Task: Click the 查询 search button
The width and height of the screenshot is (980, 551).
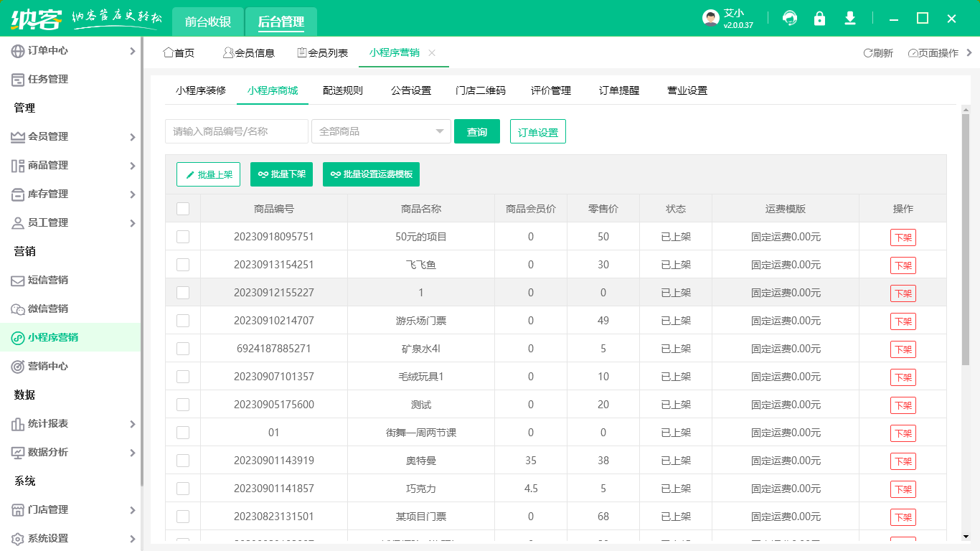Action: [476, 131]
